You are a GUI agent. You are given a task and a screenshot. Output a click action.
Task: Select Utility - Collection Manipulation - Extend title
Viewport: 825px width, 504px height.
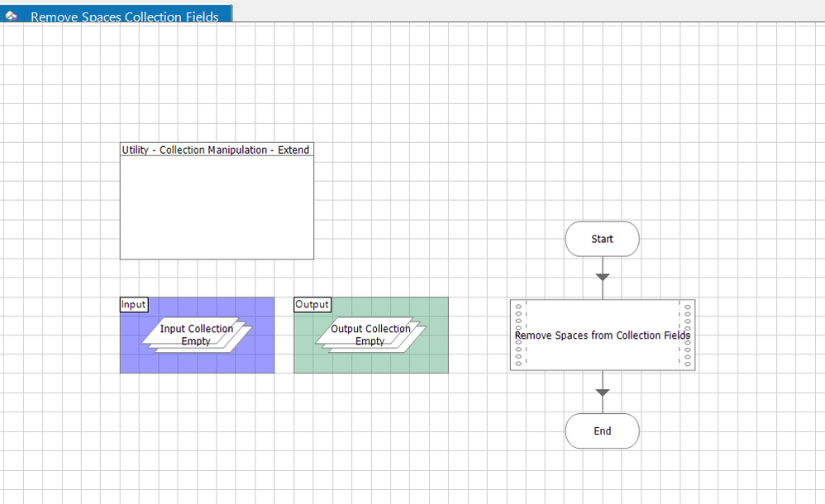click(216, 150)
